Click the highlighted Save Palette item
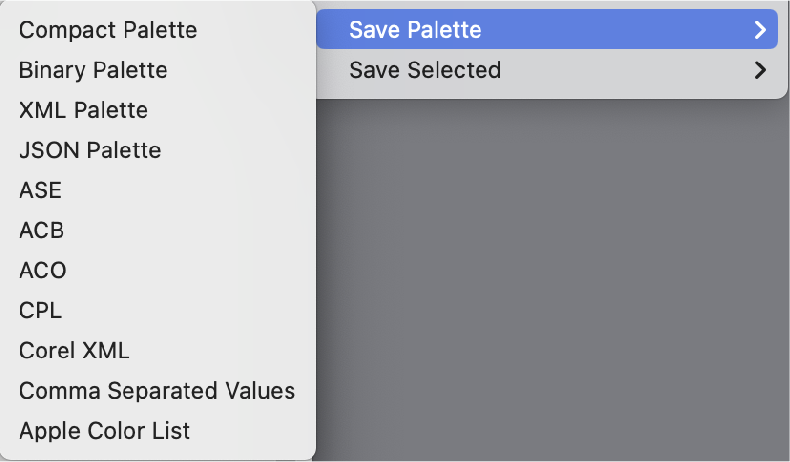790x462 pixels. pyautogui.click(x=415, y=30)
